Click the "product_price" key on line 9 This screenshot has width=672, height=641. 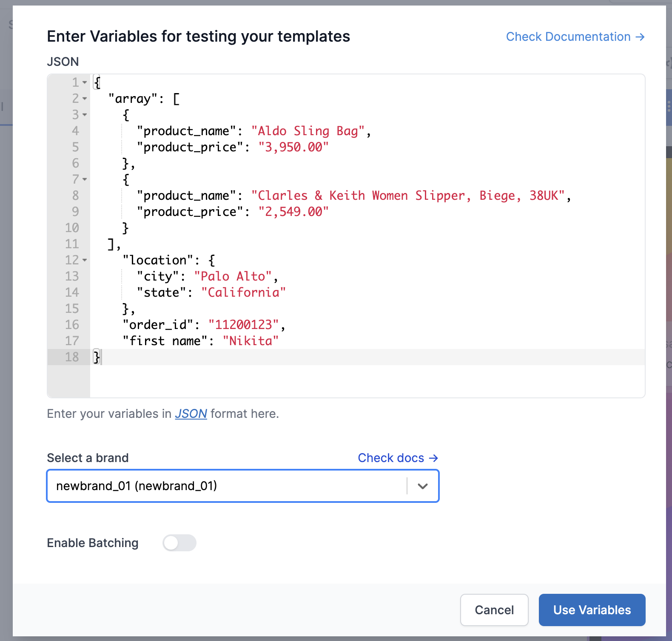(190, 212)
